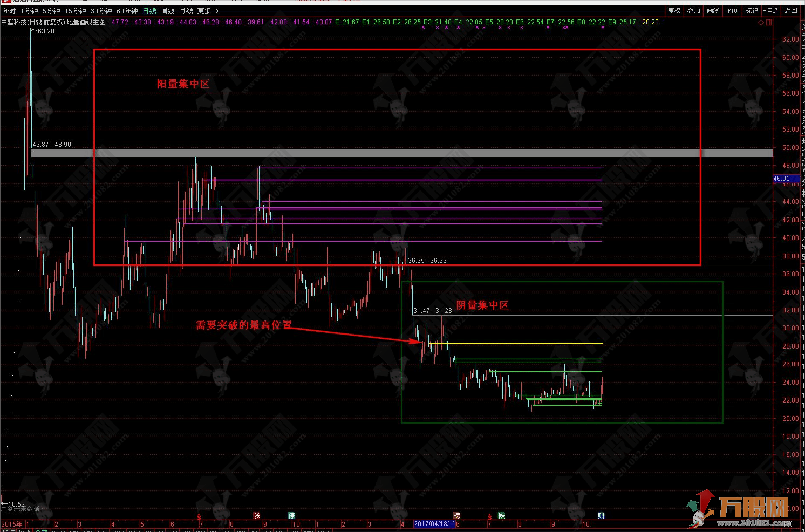
Task: Switch to the 日线 daily chart tab
Action: (149, 11)
